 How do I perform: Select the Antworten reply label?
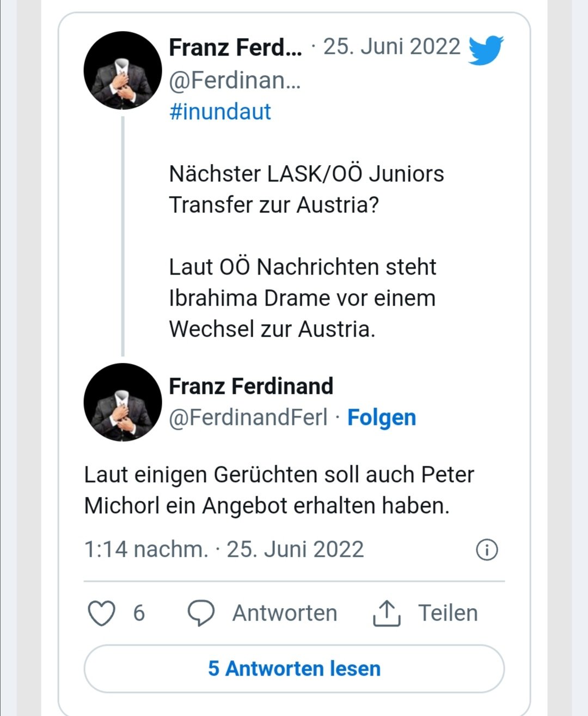(285, 614)
